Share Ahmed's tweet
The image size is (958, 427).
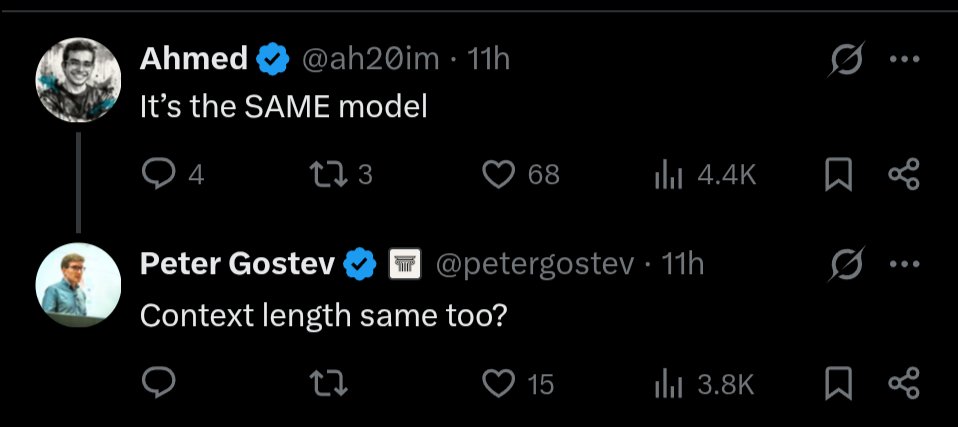tap(904, 175)
